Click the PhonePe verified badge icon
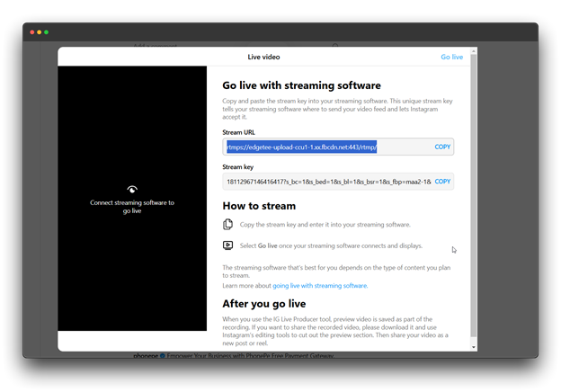The image size is (561, 392). tap(162, 356)
